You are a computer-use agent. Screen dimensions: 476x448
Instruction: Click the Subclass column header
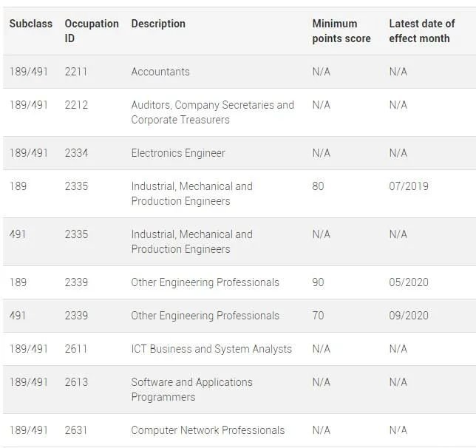[x=30, y=24]
